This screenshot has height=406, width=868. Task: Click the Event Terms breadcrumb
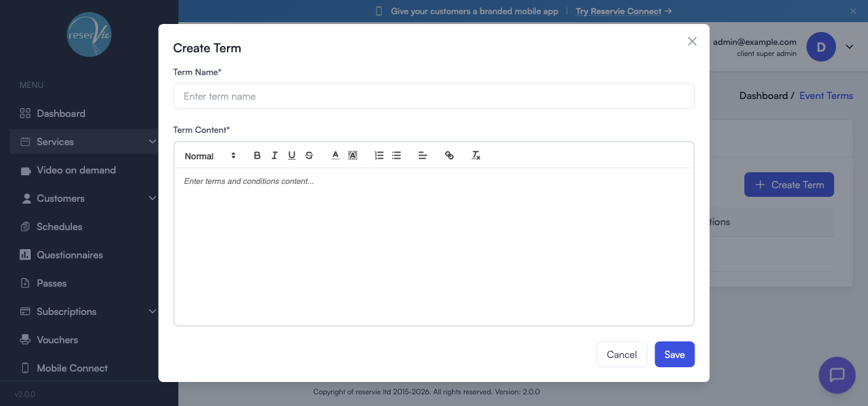coord(826,96)
